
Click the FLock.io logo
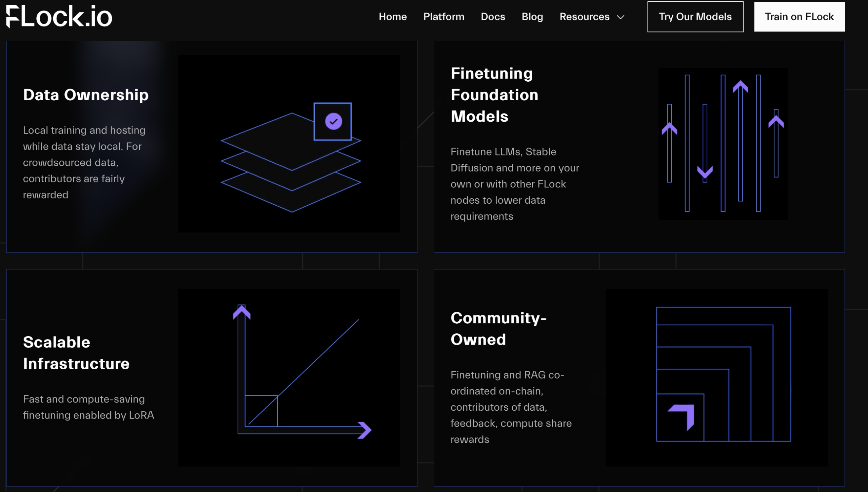click(59, 17)
